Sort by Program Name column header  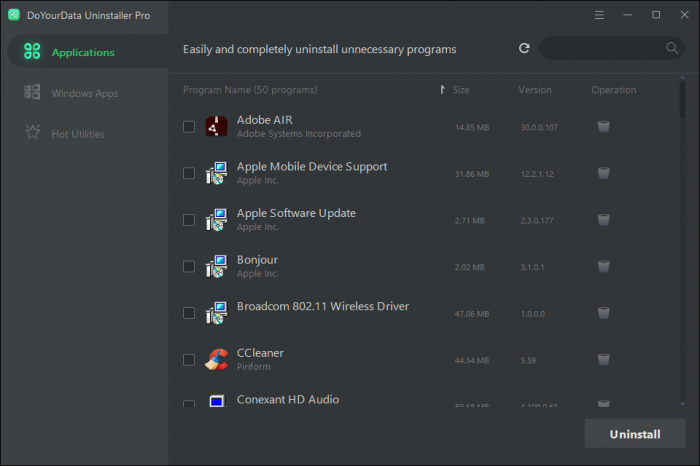coord(250,90)
